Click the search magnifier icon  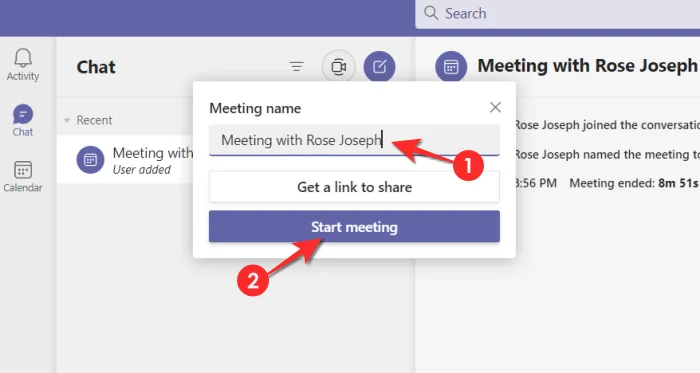click(431, 13)
